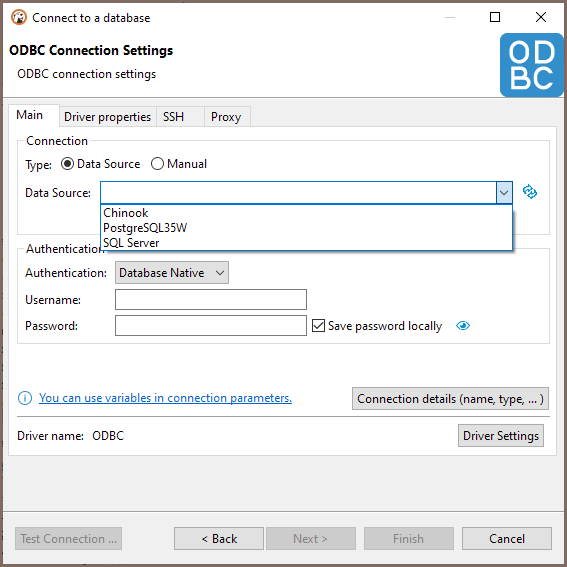Switch to the Driver properties tab
Viewport: 567px width, 567px height.
click(x=107, y=117)
